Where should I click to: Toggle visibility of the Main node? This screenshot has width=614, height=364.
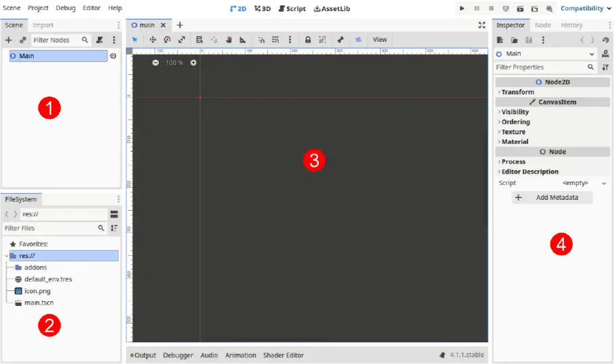pos(113,56)
